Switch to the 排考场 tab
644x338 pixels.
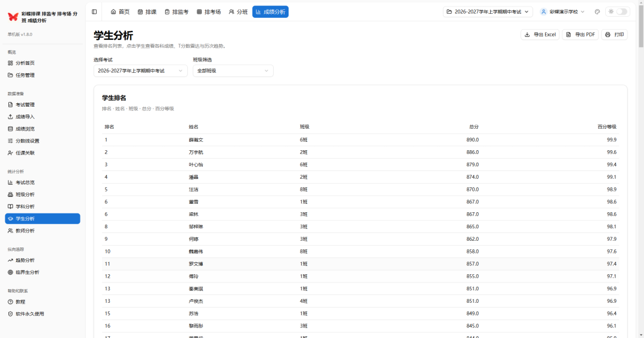click(x=209, y=12)
